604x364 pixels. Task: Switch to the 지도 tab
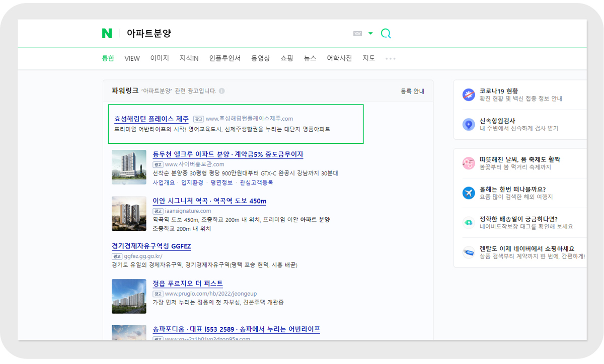point(369,58)
